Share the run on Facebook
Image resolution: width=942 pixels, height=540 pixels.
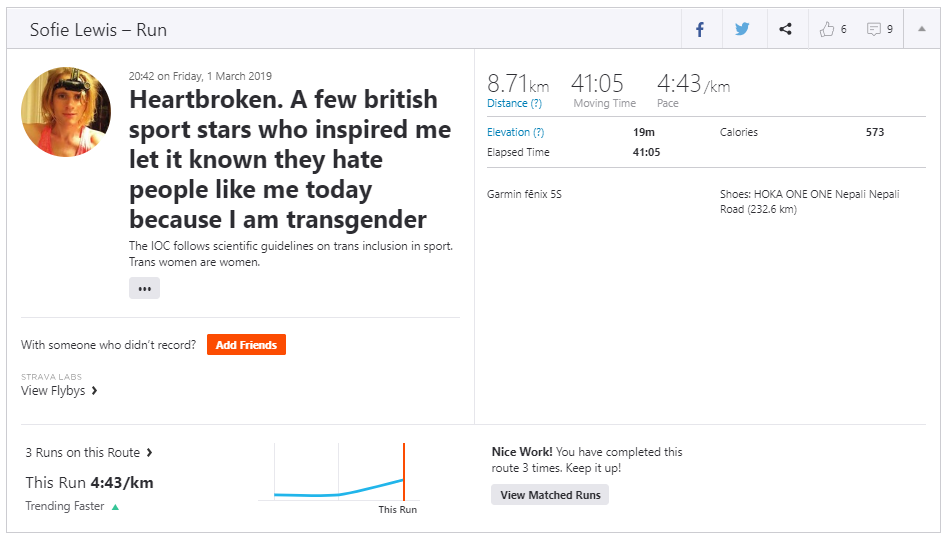700,29
